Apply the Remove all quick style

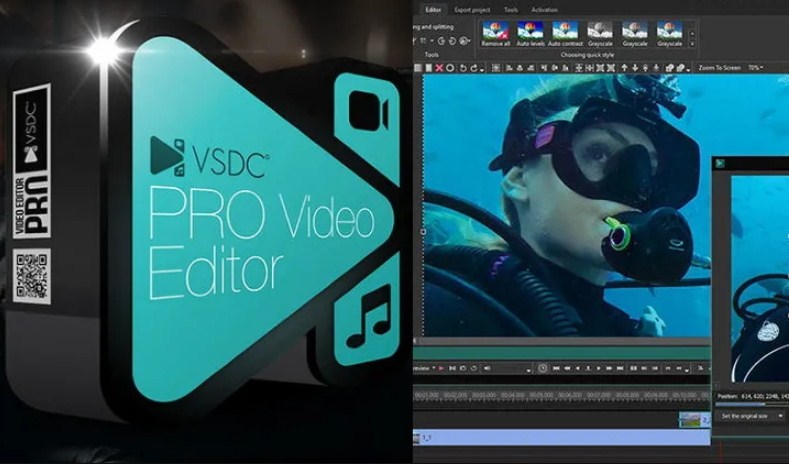click(x=496, y=34)
